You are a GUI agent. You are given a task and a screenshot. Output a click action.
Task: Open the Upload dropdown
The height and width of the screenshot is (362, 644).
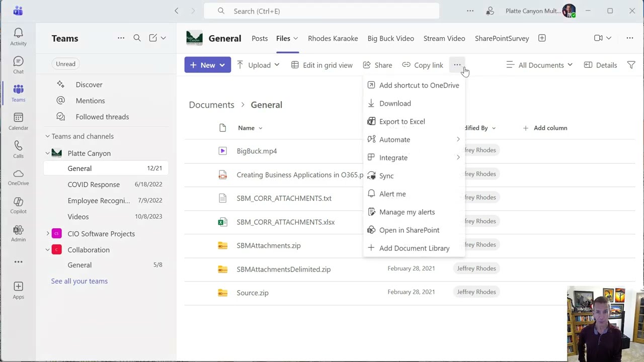pos(258,65)
